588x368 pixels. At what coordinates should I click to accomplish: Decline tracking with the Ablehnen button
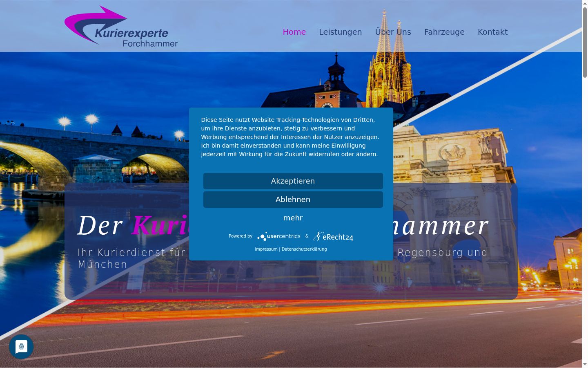click(293, 200)
